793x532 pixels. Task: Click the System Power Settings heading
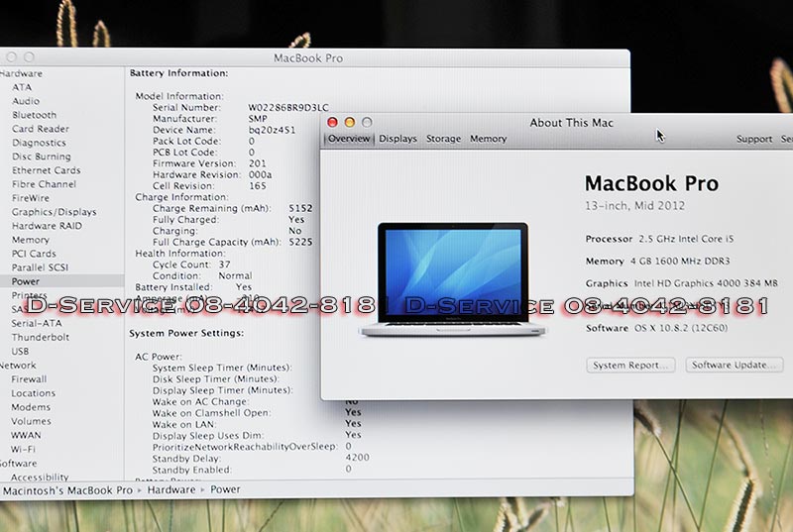click(186, 334)
